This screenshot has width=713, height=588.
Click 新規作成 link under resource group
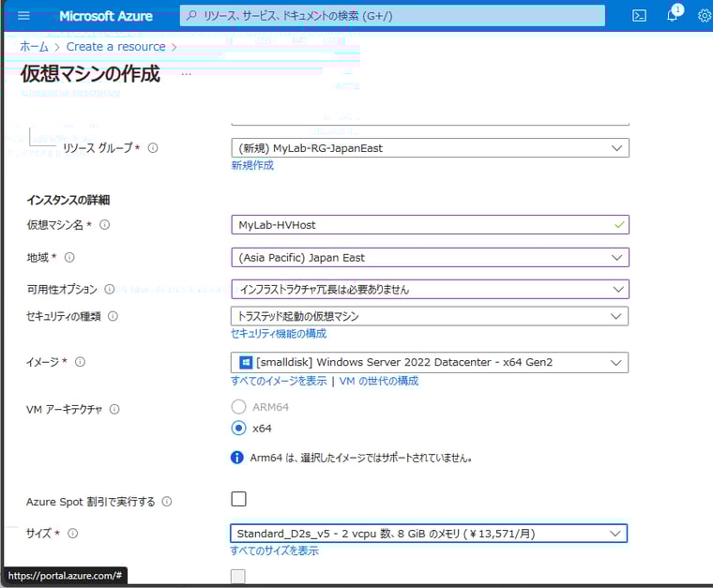click(x=252, y=165)
